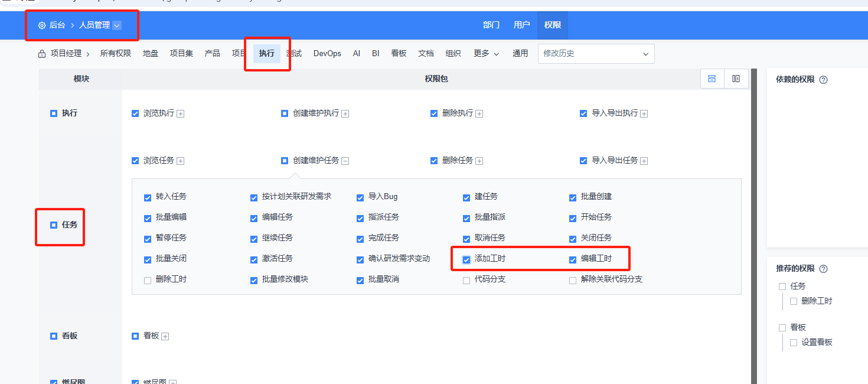Open the 所有权限 link
This screenshot has height=384, width=868.
tap(115, 54)
